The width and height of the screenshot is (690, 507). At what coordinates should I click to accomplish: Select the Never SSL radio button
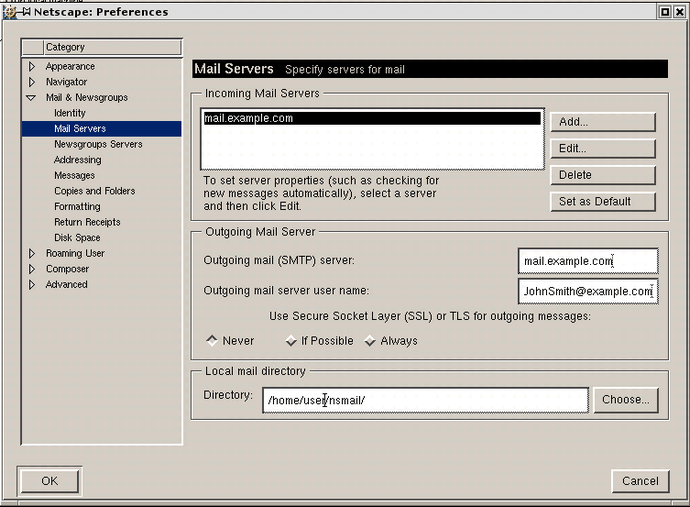tap(212, 341)
